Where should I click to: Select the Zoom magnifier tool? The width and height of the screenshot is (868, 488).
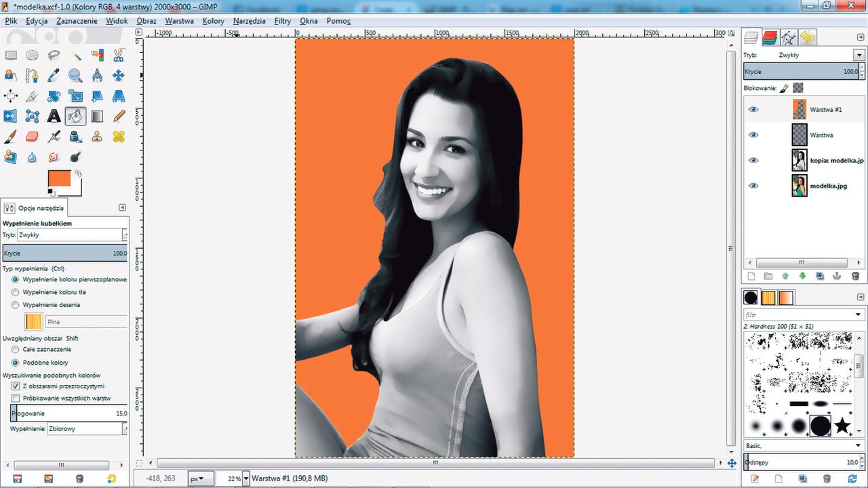(x=75, y=76)
